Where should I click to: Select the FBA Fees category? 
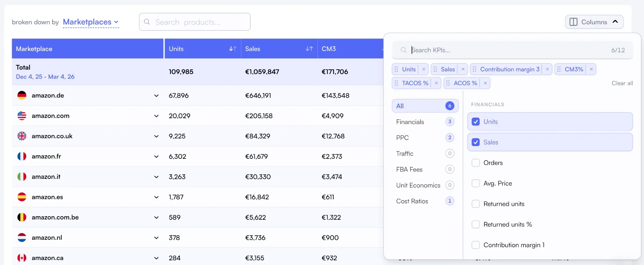(x=425, y=169)
